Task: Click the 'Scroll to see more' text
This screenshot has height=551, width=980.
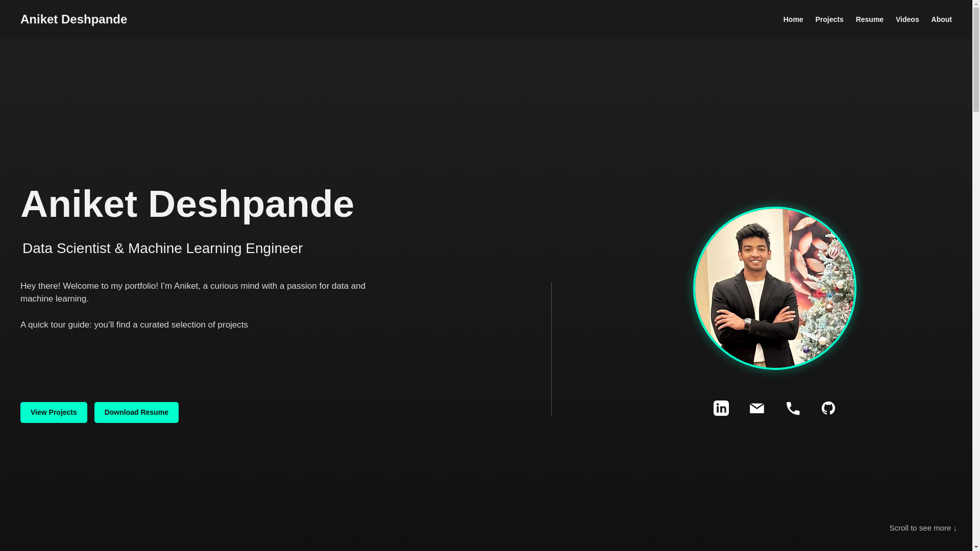Action: click(x=923, y=528)
